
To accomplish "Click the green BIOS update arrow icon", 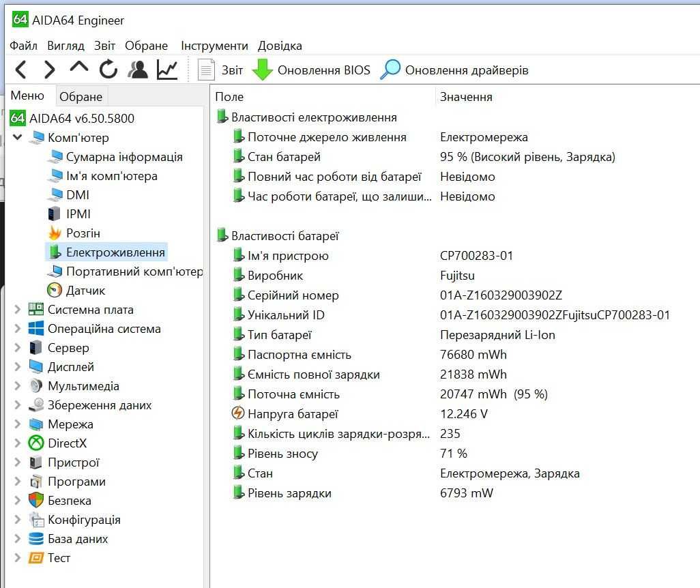I will (x=262, y=69).
